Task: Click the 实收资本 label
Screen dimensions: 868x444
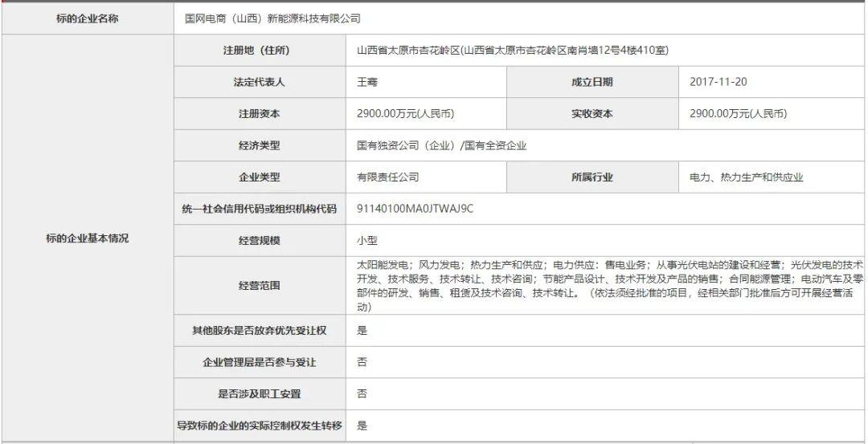Action: [592, 114]
